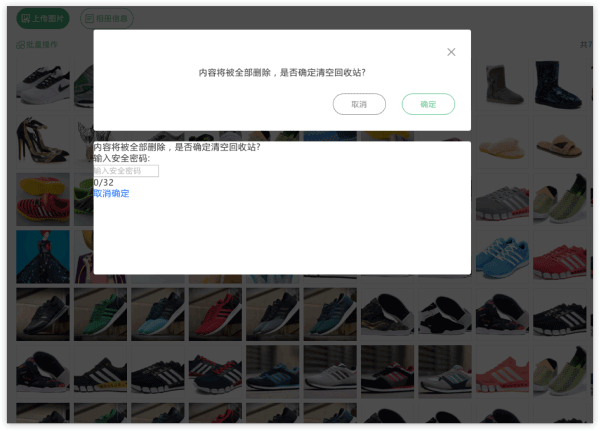
Task: Select the blue Adidas mesh sneaker thumbnail
Action: coord(502,256)
